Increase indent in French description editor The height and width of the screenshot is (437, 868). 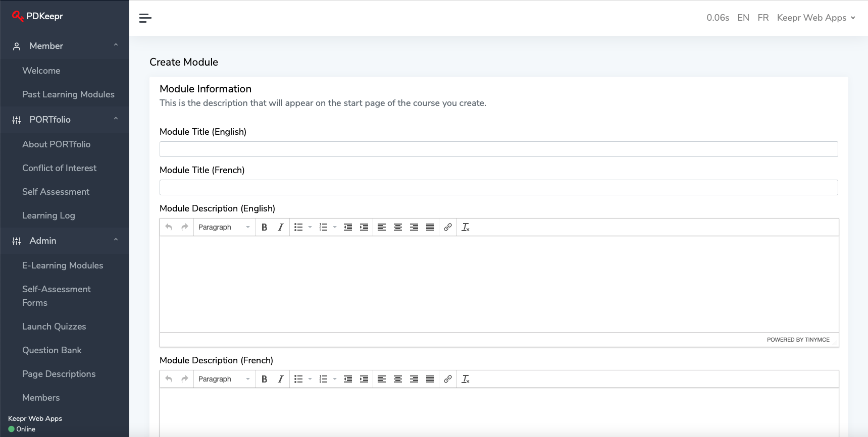click(x=364, y=379)
